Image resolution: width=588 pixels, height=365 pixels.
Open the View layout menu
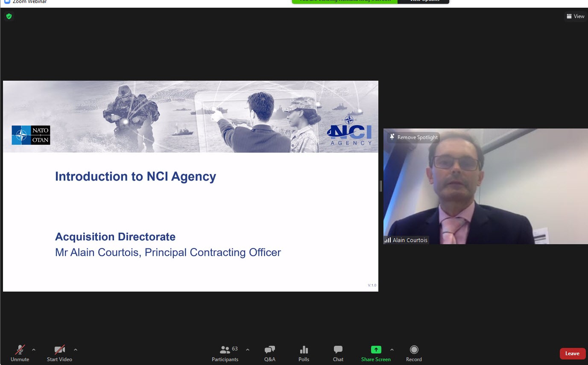[x=575, y=16]
